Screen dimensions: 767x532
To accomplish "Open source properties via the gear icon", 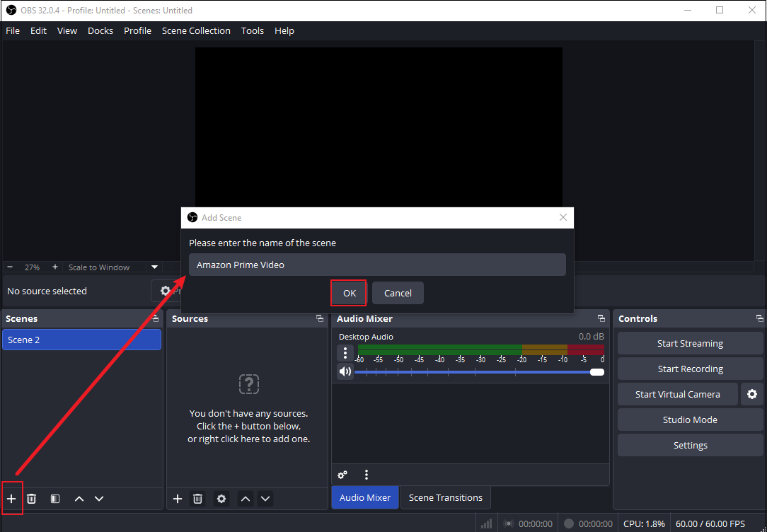I will pyautogui.click(x=221, y=498).
